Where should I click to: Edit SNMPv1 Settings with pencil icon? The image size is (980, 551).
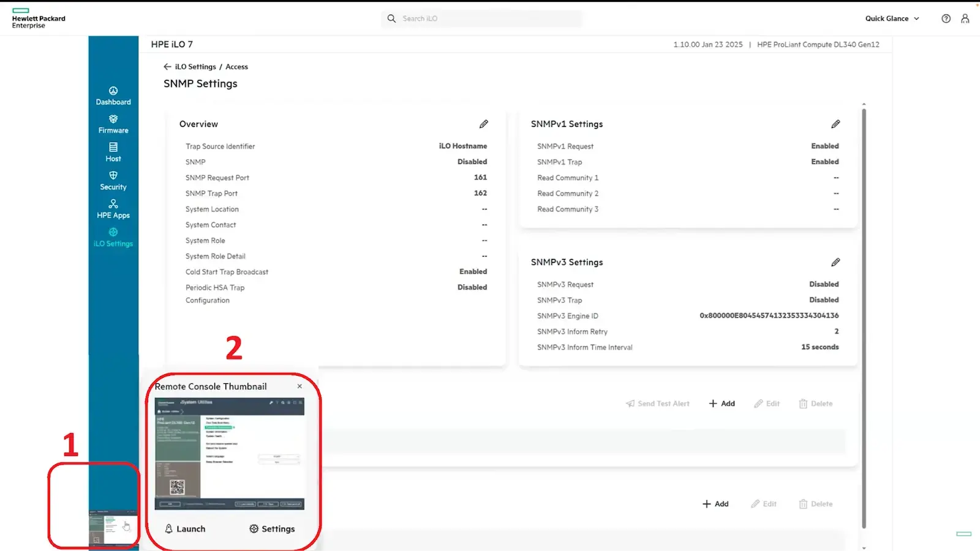[835, 124]
